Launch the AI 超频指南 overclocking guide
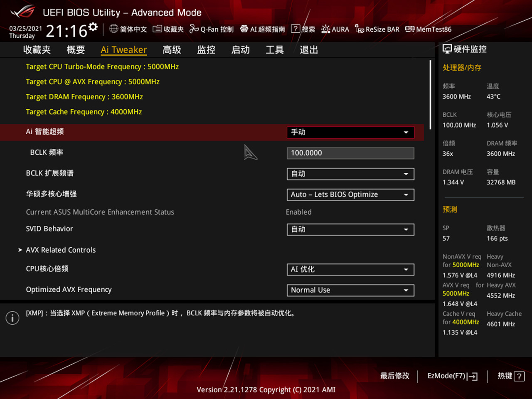This screenshot has height=399, width=532. click(263, 29)
